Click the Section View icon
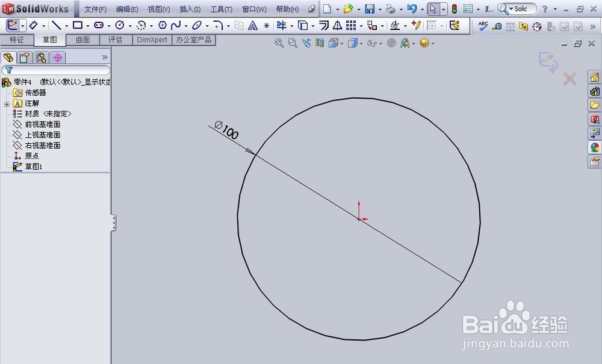602x364 pixels. click(320, 43)
